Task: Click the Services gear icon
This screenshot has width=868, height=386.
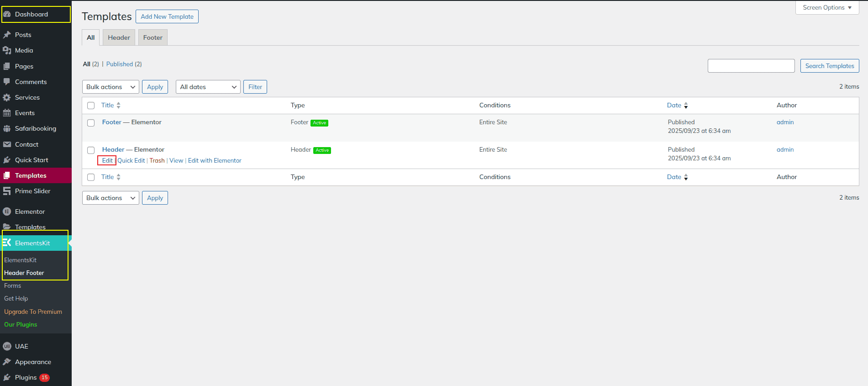Action: point(7,97)
